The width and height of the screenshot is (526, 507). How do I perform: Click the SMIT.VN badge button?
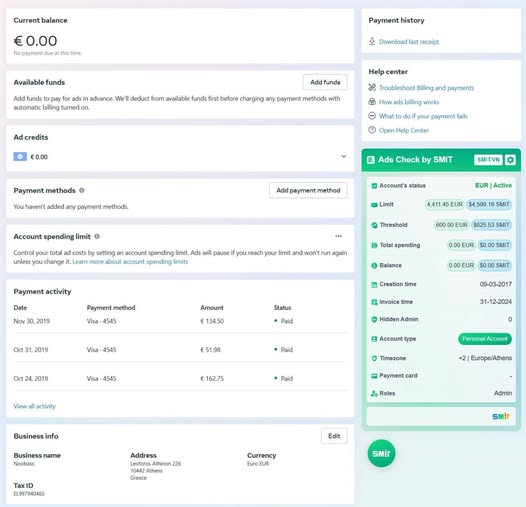point(488,160)
